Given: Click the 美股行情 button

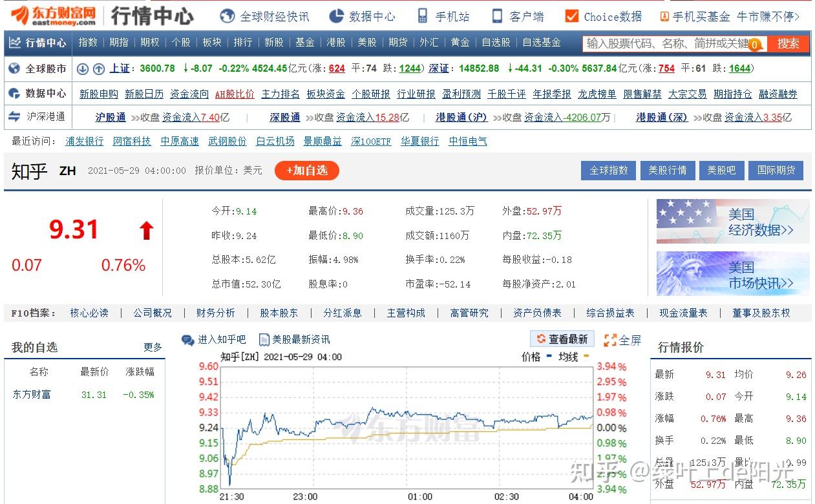Looking at the screenshot, I should [668, 170].
